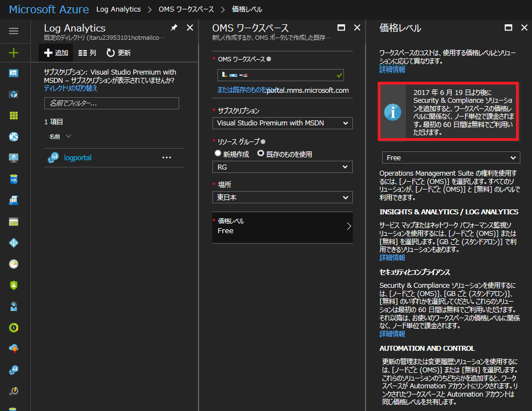Click 詳細情報 link below the workspace cost text
This screenshot has width=532, height=411.
[x=392, y=70]
